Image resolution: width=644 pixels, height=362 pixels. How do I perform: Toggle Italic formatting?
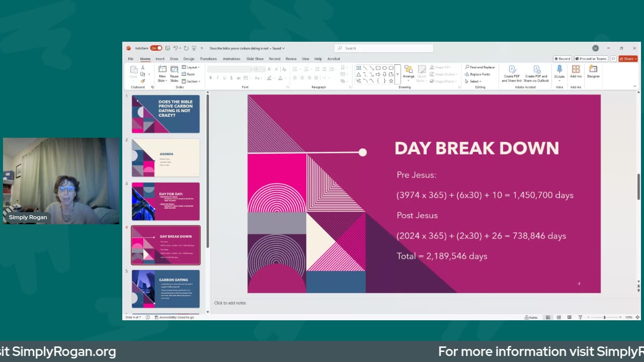pos(217,78)
